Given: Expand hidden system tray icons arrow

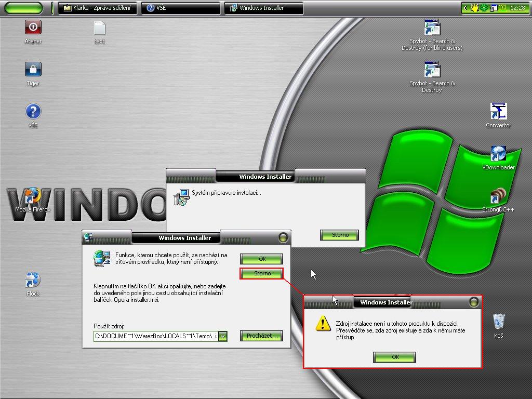Looking at the screenshot, I should (465, 8).
